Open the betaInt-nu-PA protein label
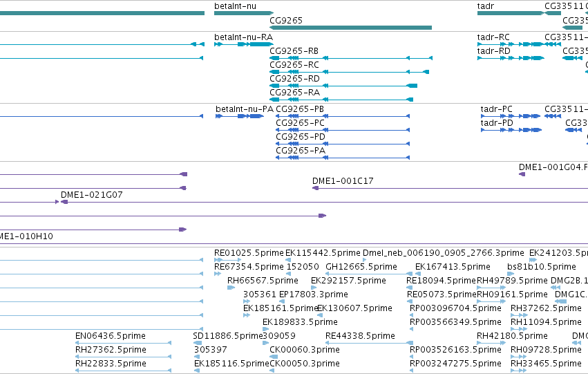The width and height of the screenshot is (588, 374). pyautogui.click(x=245, y=109)
